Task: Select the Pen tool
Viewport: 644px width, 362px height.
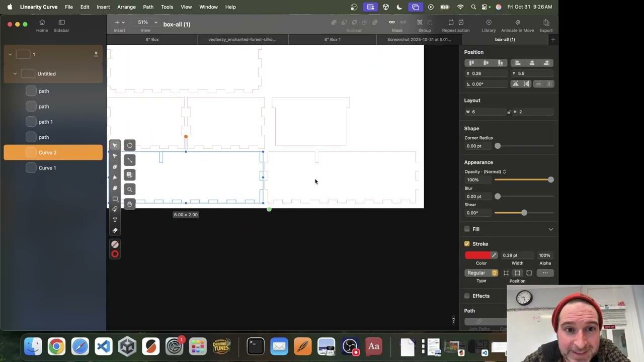Action: (115, 166)
